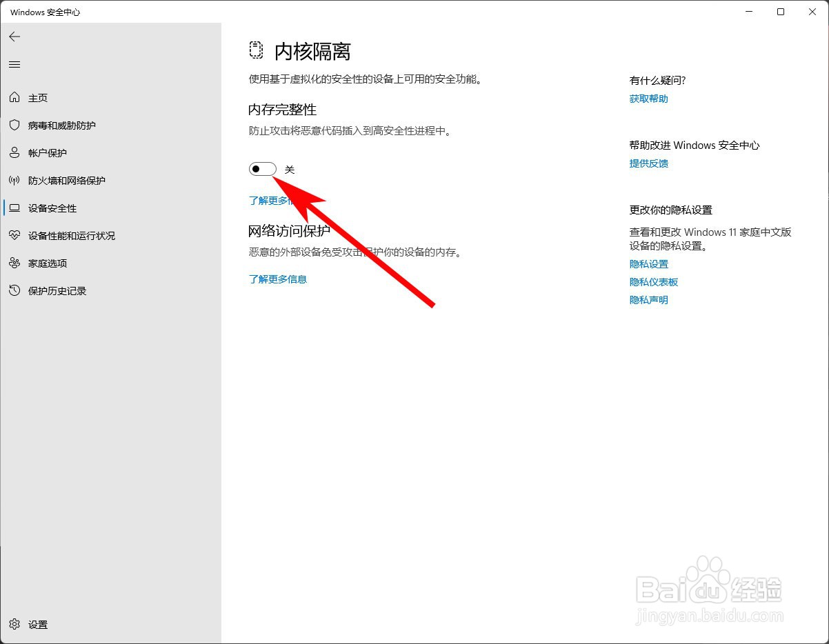The image size is (829, 644).
Task: Click the heart icon for 设备性能和运行状况
Action: (x=14, y=236)
